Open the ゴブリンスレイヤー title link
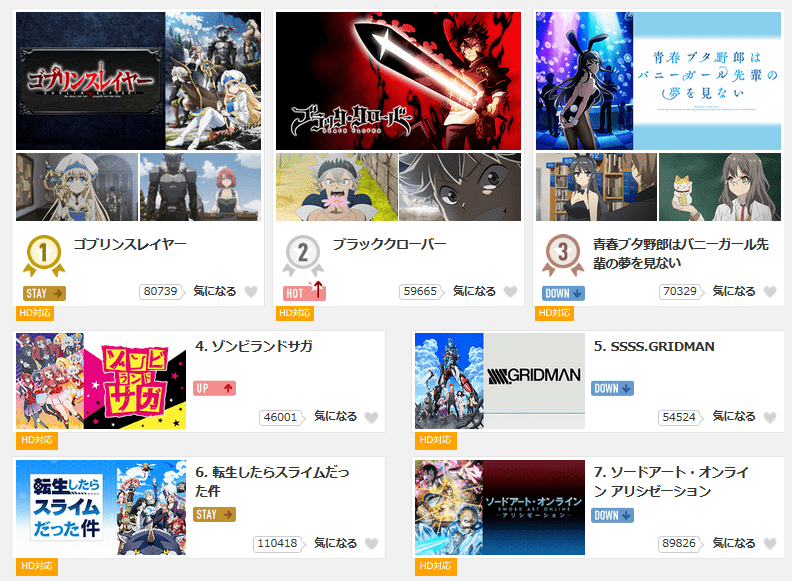This screenshot has width=792, height=581. coord(130,245)
